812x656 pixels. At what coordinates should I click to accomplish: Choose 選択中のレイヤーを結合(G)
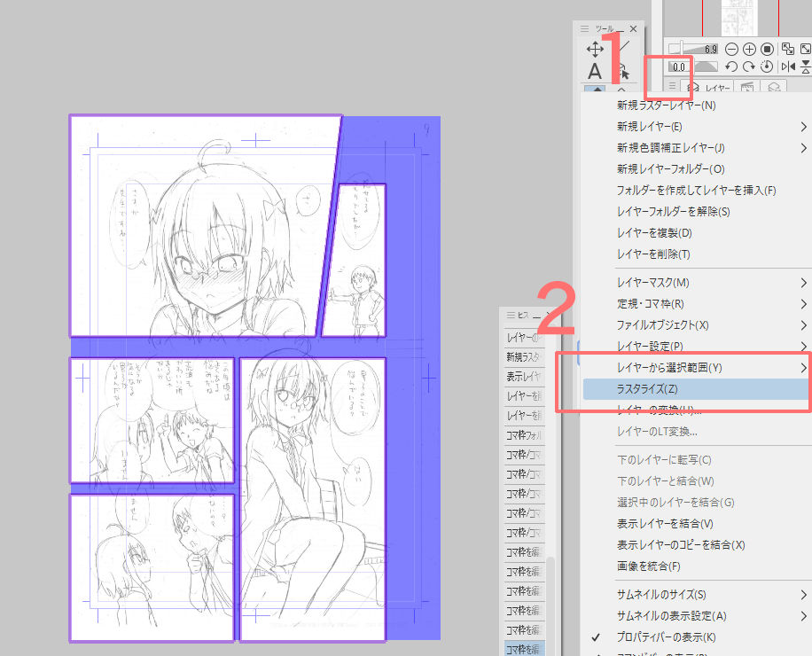tap(675, 503)
